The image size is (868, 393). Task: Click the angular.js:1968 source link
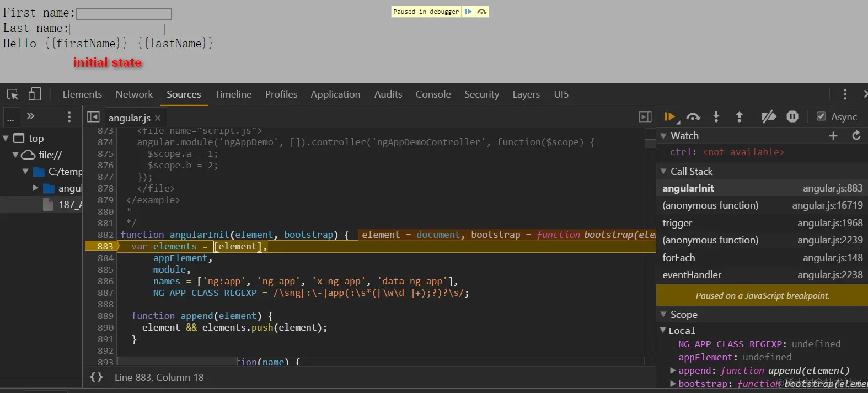click(x=830, y=223)
